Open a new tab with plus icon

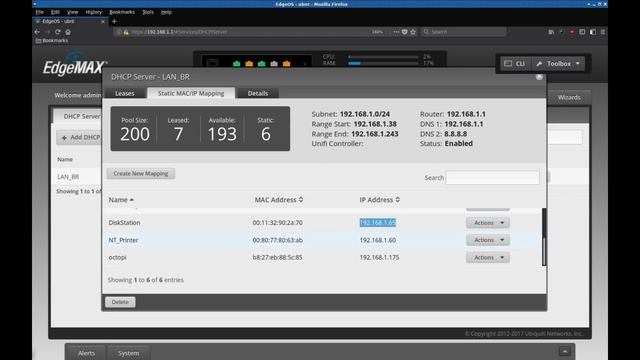click(114, 21)
